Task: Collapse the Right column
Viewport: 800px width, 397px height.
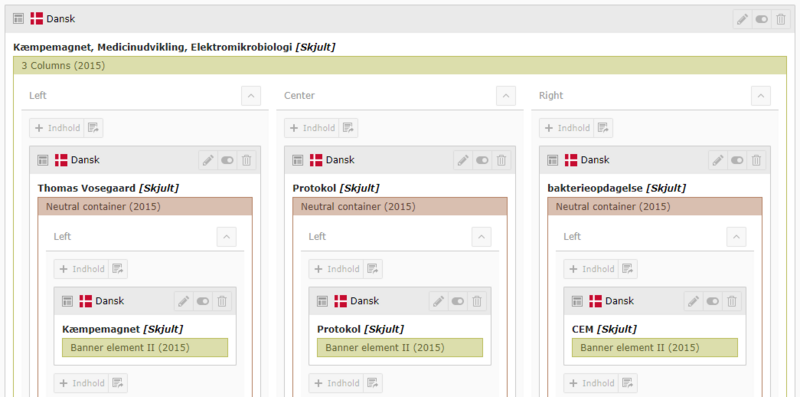Action: (761, 96)
